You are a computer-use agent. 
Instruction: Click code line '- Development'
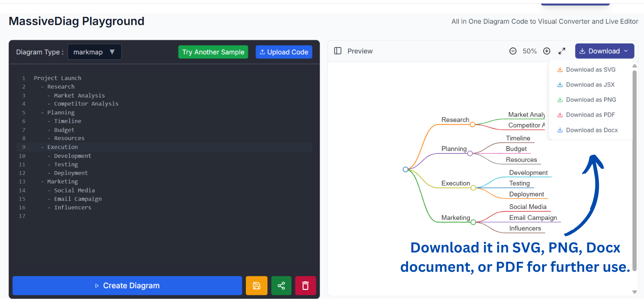[69, 156]
